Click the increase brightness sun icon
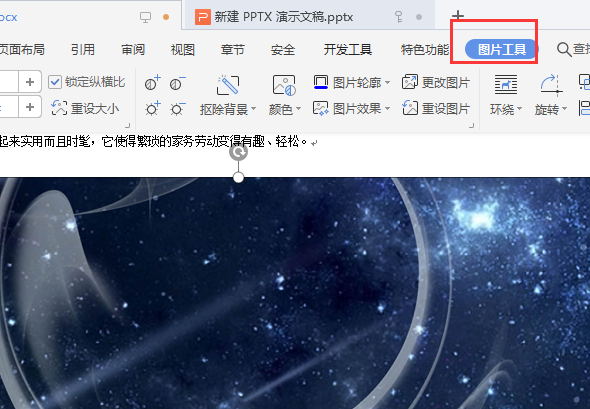Image resolution: width=590 pixels, height=409 pixels. point(152,109)
